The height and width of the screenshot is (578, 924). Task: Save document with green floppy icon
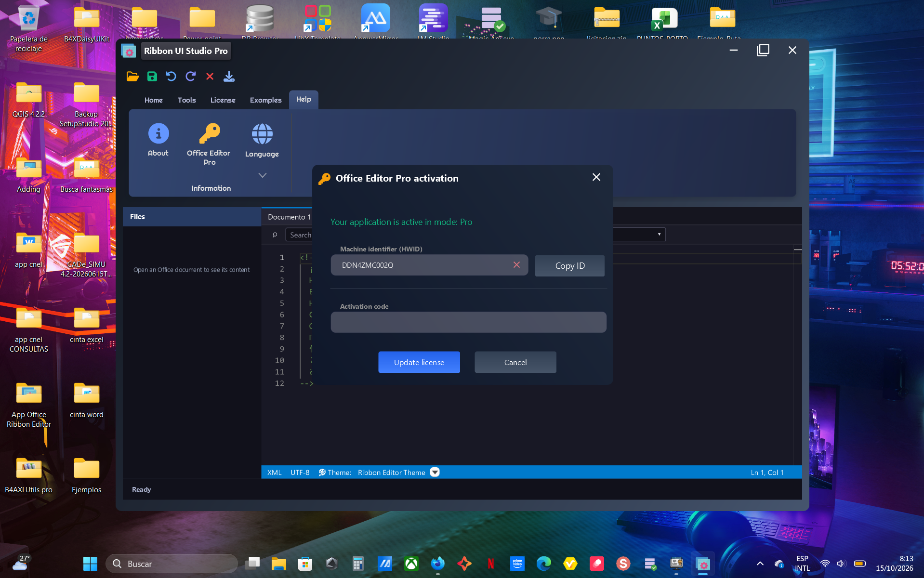coord(152,76)
